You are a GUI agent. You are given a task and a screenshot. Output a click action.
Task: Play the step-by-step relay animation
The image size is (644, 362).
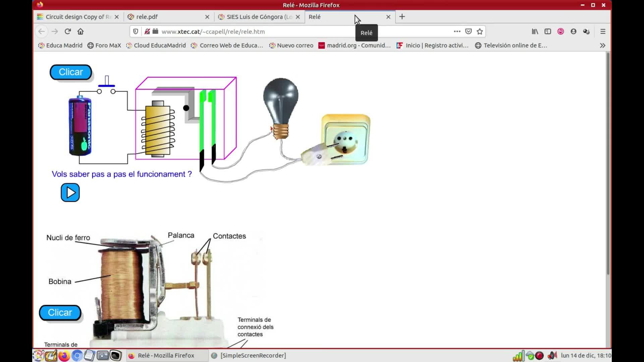pyautogui.click(x=70, y=193)
